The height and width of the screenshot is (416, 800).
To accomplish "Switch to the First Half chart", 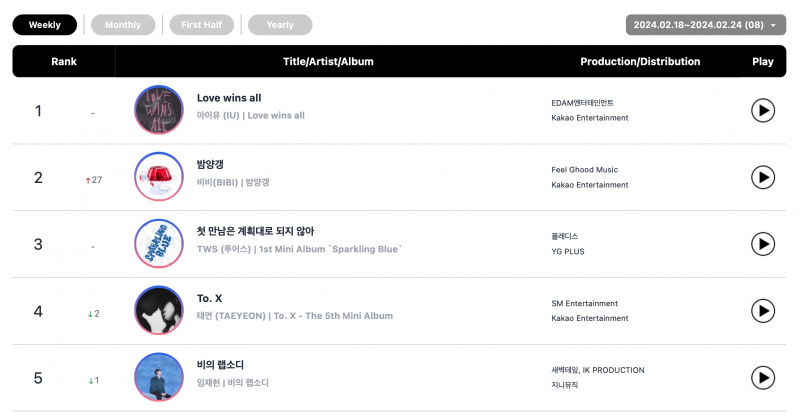I will (x=202, y=25).
